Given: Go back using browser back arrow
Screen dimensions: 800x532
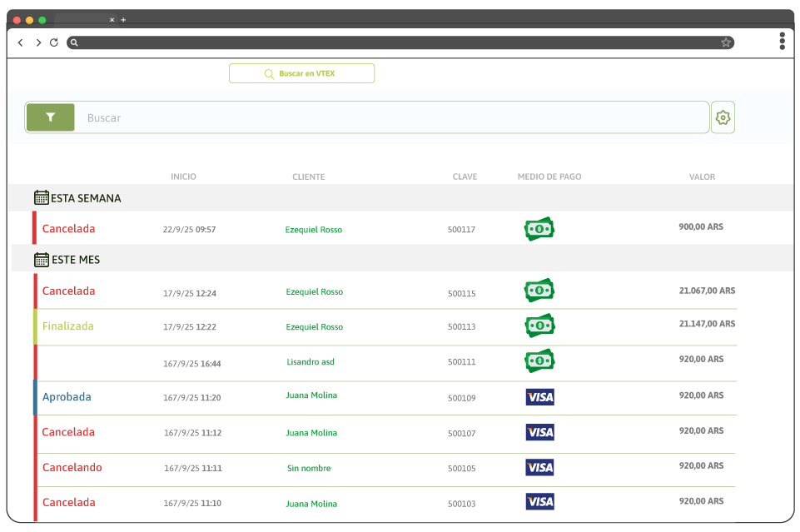Looking at the screenshot, I should point(21,42).
